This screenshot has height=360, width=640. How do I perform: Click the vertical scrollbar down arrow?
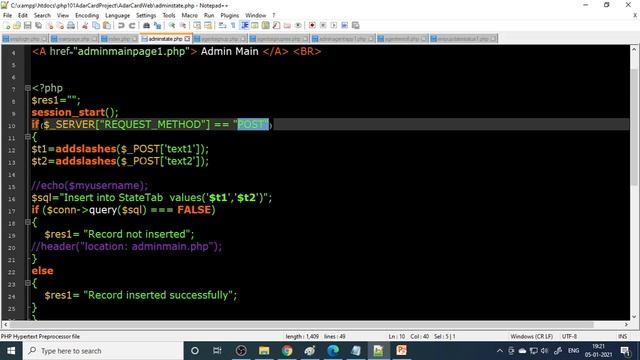click(x=634, y=316)
